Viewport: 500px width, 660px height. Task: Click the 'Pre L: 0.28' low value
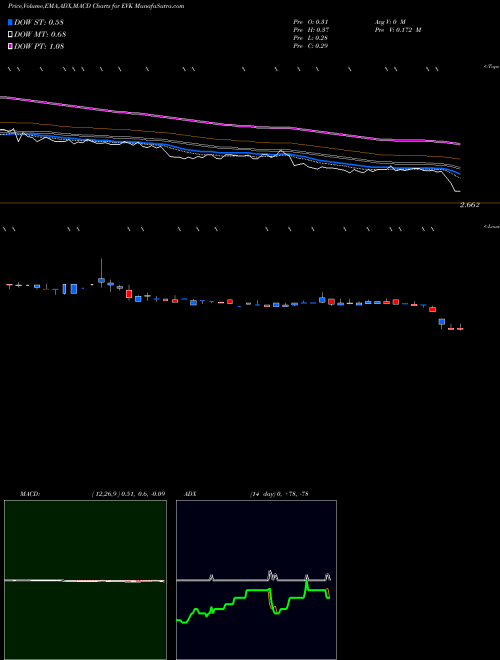[x=311, y=38]
